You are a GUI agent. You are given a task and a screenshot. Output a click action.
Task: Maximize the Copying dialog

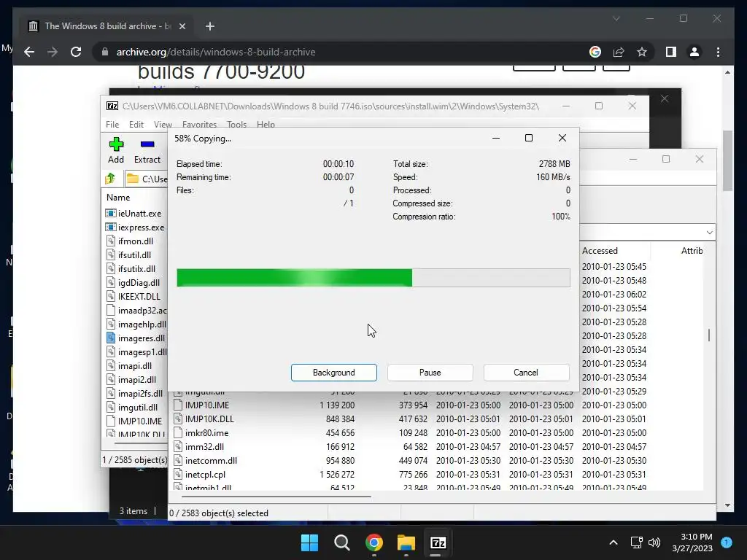(x=529, y=138)
